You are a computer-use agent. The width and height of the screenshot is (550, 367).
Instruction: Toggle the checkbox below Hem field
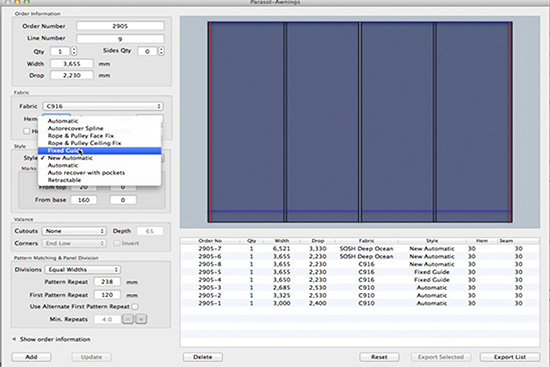pos(26,131)
